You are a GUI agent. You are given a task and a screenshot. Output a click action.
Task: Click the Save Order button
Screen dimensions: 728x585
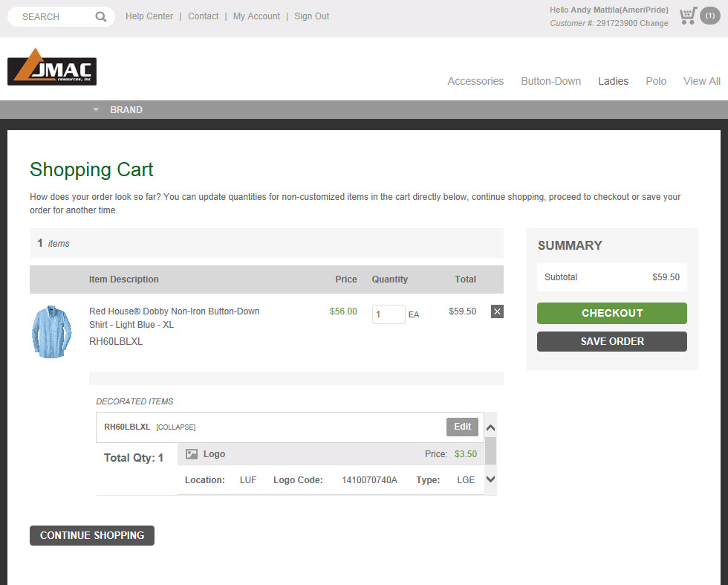pyautogui.click(x=611, y=341)
